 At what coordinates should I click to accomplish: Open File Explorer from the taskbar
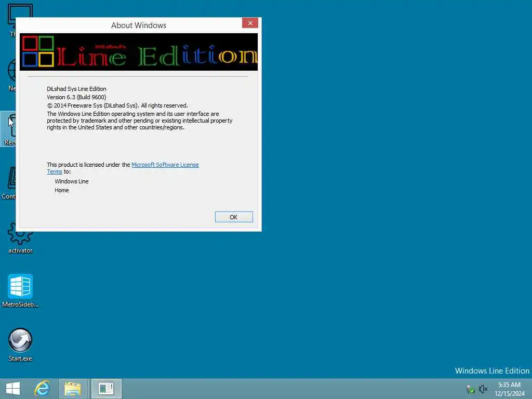(x=73, y=389)
